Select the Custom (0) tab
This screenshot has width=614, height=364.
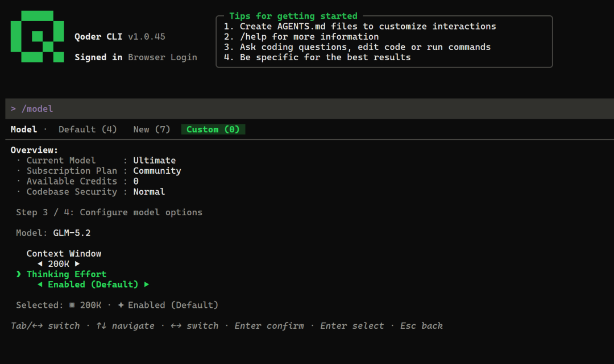click(213, 129)
